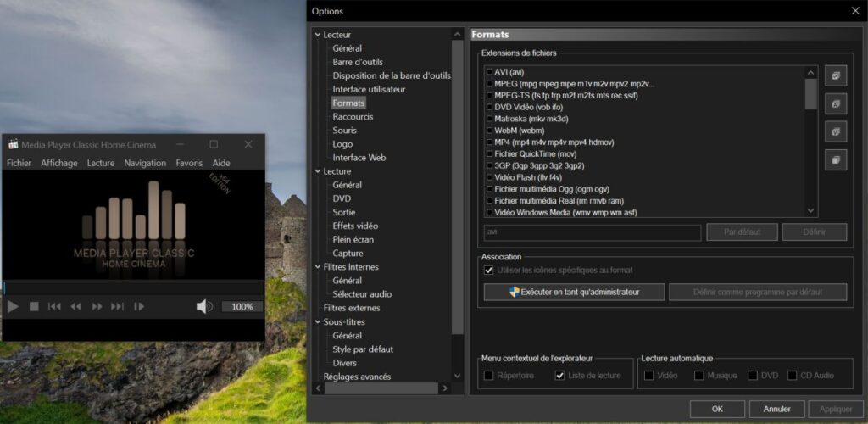Click the player seek bar
This screenshot has width=868, height=424.
pos(133,287)
